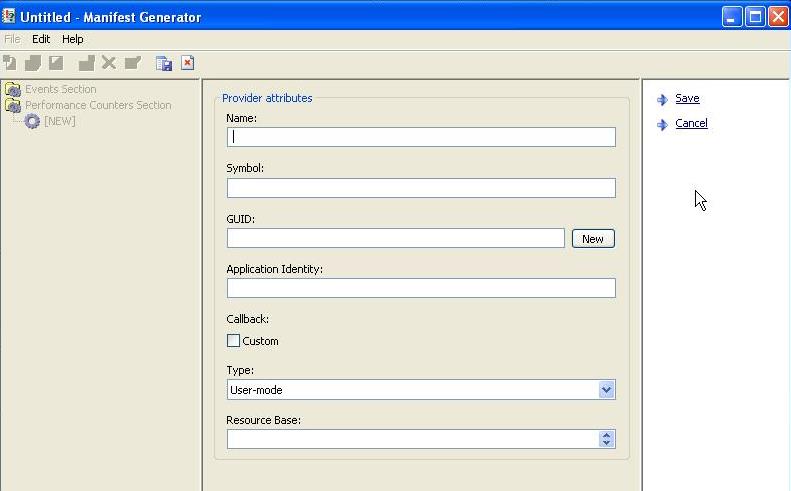Click the greyed-out X delete toolbar icon
The image size is (791, 491).
pyautogui.click(x=108, y=63)
